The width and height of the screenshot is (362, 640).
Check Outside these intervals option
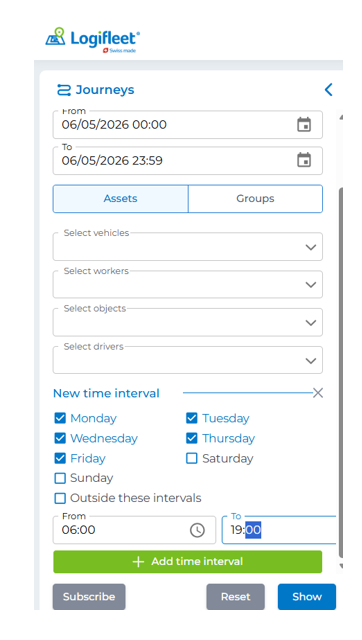coord(60,498)
